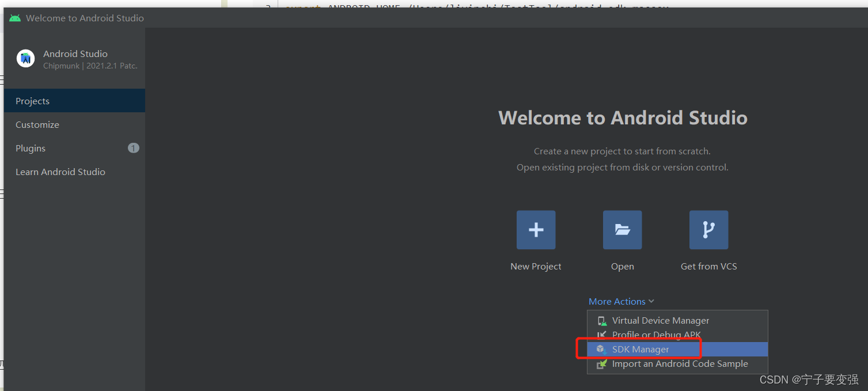The height and width of the screenshot is (391, 868).
Task: Open Learn Android Studio
Action: [60, 172]
